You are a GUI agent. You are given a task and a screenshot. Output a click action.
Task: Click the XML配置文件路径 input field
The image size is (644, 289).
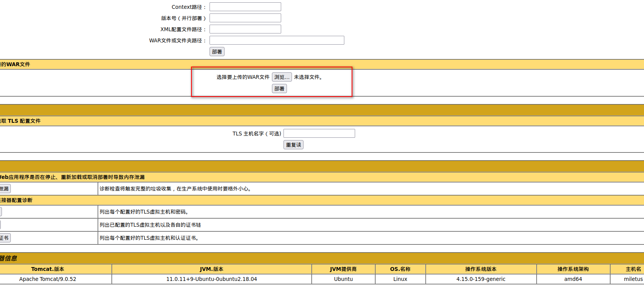(x=245, y=29)
